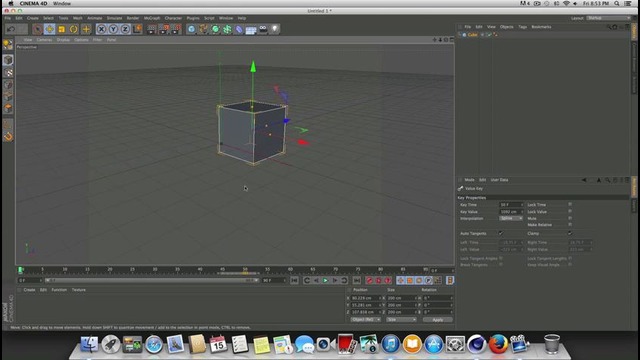
Task: Open the Simulate menu
Action: 114,18
